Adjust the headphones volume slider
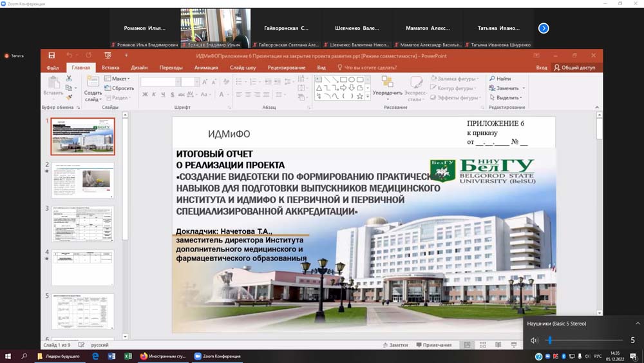Image resolution: width=644 pixels, height=363 pixels. tap(550, 340)
